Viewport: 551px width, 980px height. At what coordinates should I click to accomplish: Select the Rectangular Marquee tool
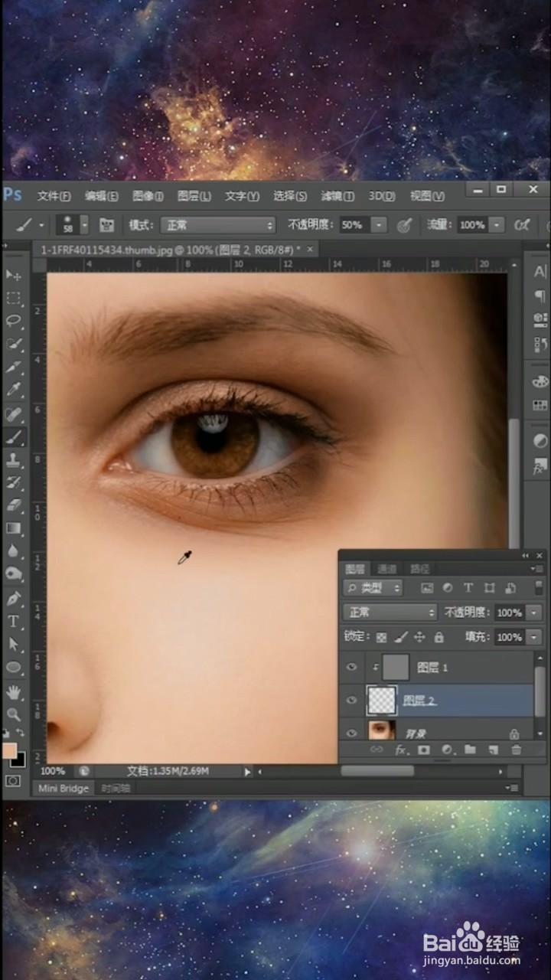(14, 298)
